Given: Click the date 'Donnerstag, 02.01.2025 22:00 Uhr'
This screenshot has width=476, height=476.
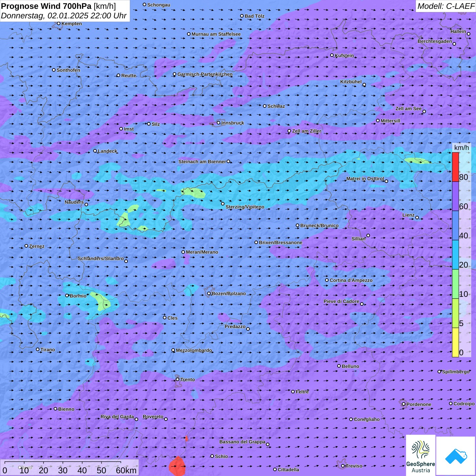Looking at the screenshot, I should pos(64,16).
